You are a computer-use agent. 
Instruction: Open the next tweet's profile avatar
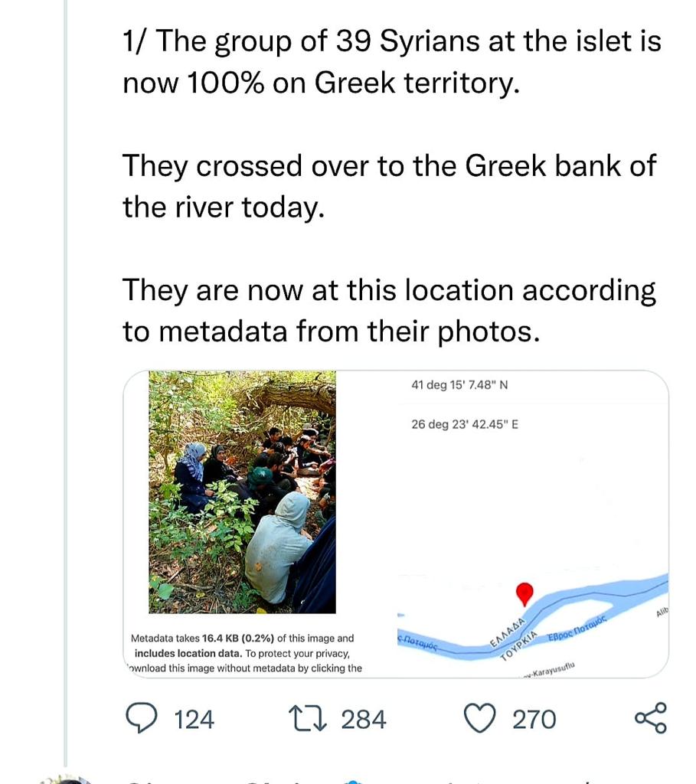pos(65,777)
